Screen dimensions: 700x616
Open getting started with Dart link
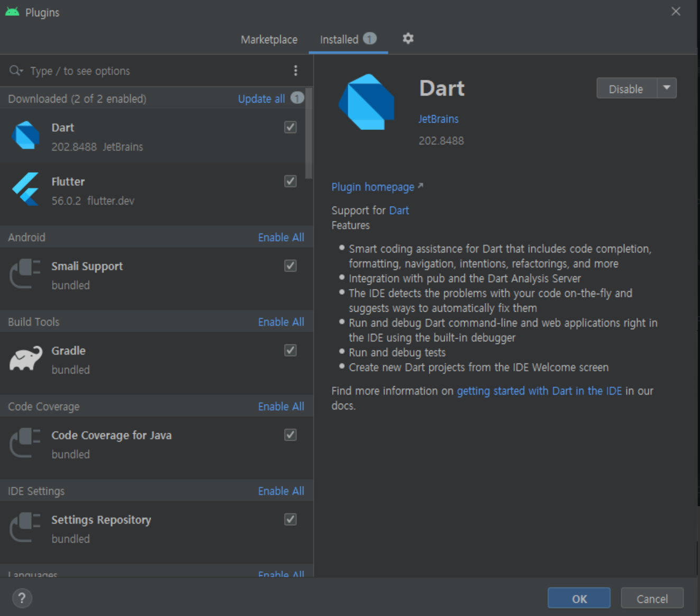[539, 391]
